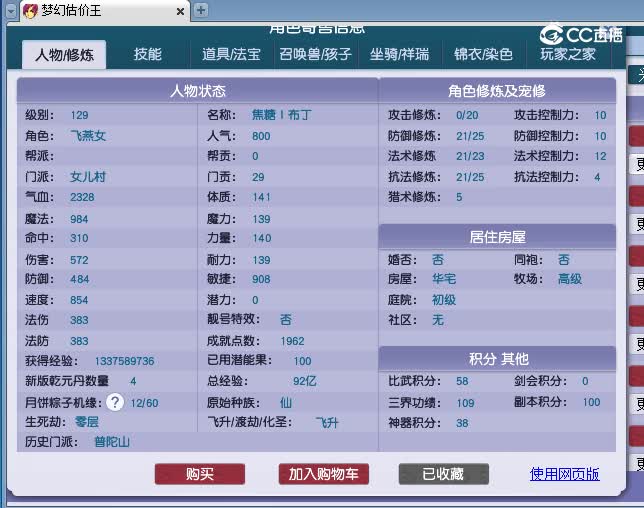Switch to the 锦衣/染色 tab

point(483,54)
